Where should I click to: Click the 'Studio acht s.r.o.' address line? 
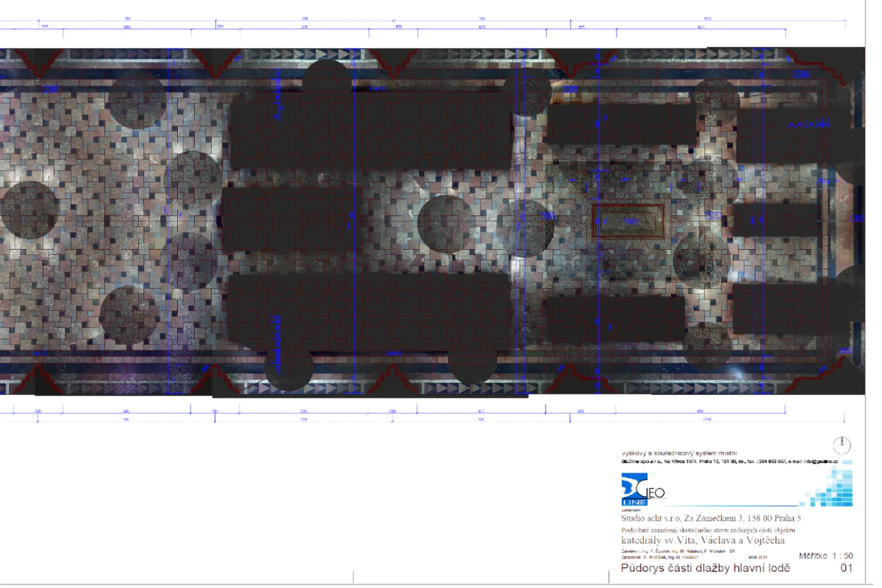711,518
